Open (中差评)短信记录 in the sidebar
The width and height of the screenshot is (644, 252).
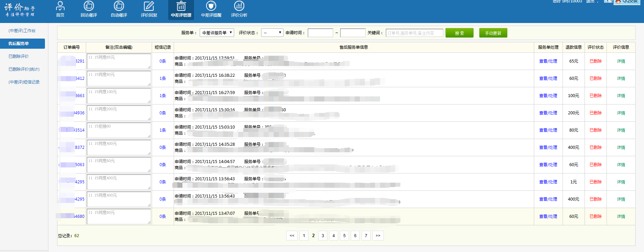(x=24, y=82)
